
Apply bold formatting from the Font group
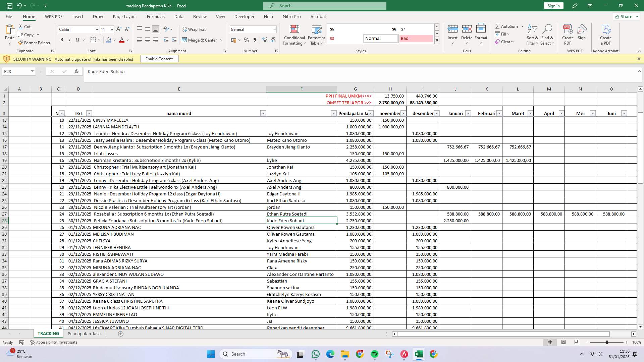point(62,40)
